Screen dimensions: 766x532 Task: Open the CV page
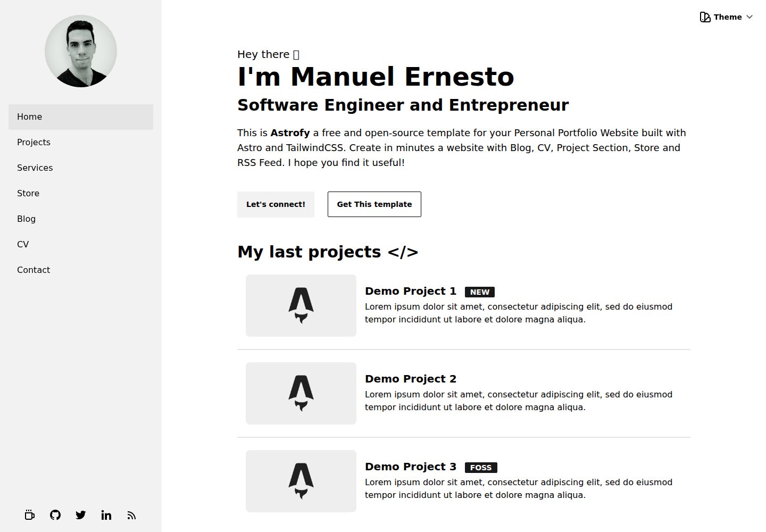coord(81,245)
